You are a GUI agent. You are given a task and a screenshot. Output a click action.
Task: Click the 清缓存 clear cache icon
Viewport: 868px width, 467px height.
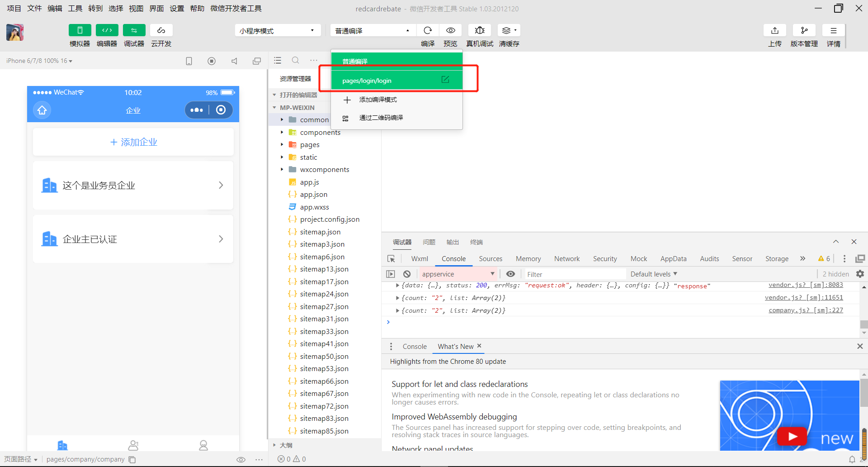click(509, 30)
